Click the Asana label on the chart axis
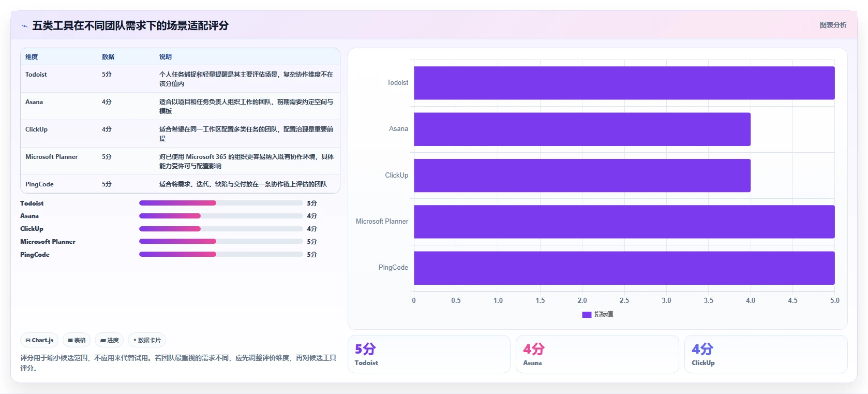 tap(398, 129)
